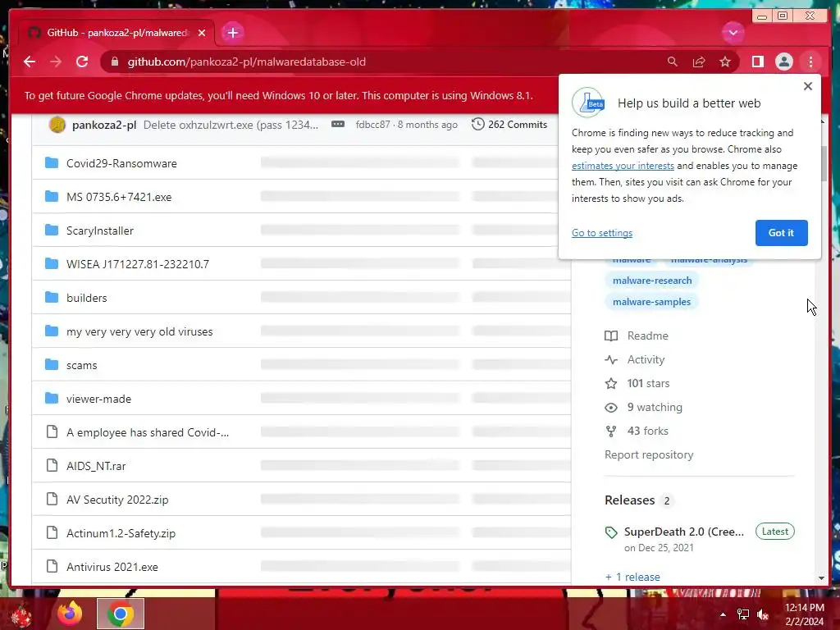Viewport: 840px width, 630px height.
Task: Select malware-research topic tag
Action: coord(652,281)
